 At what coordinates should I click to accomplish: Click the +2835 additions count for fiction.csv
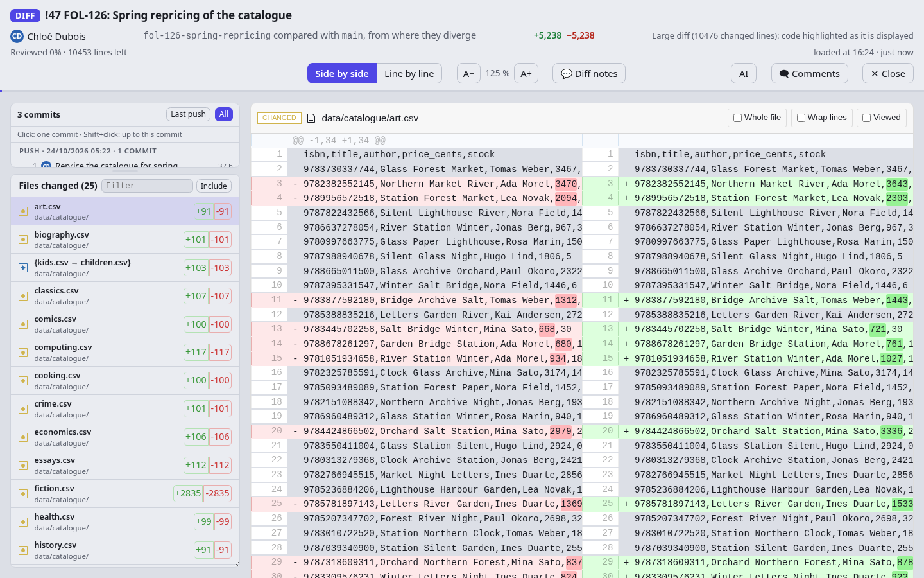click(188, 494)
